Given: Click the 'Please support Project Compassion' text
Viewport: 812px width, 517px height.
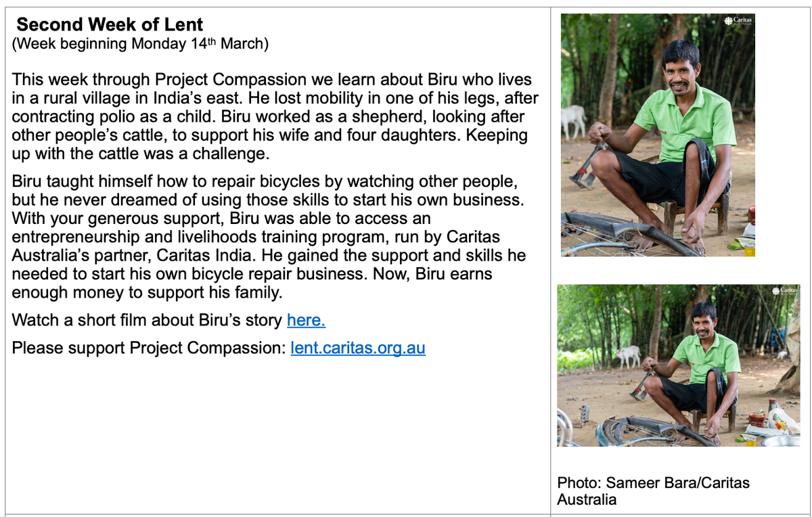Looking at the screenshot, I should point(150,348).
